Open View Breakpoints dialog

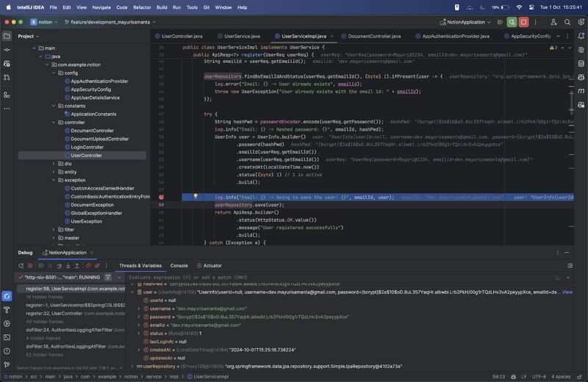pos(88,265)
